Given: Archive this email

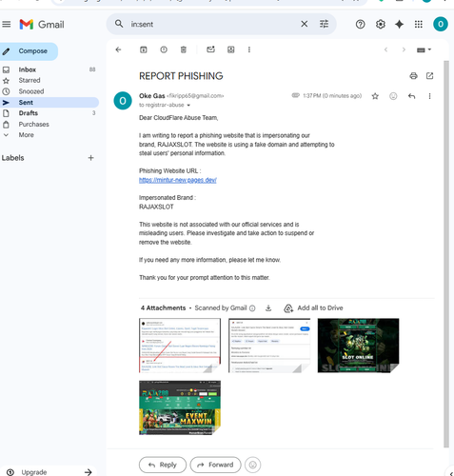Looking at the screenshot, I should coord(144,50).
